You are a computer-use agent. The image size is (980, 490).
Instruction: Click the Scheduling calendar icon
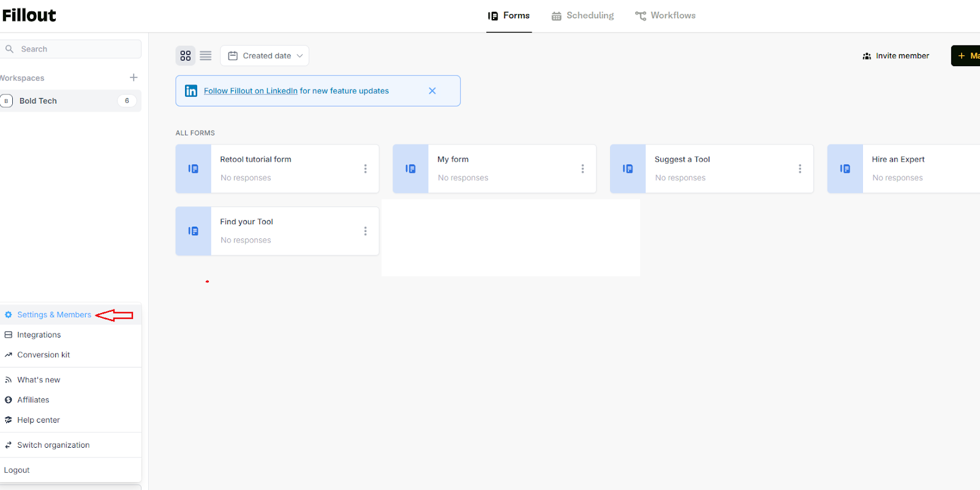[x=556, y=17]
